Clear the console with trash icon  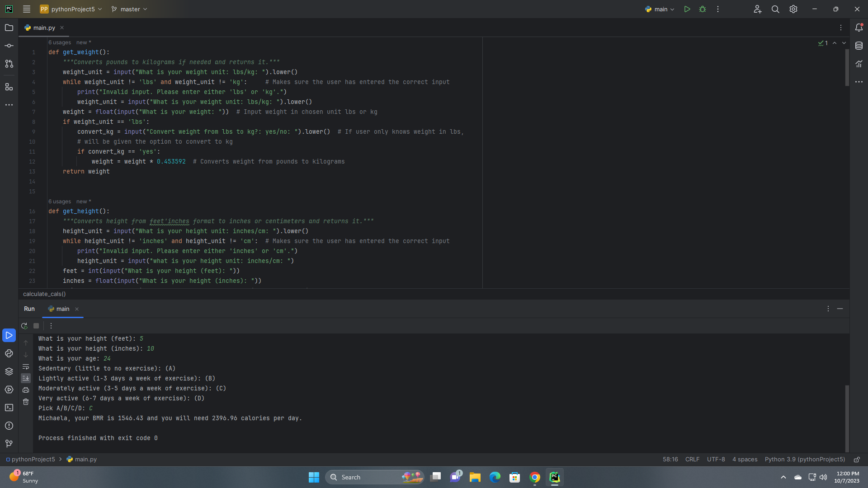coord(26,402)
